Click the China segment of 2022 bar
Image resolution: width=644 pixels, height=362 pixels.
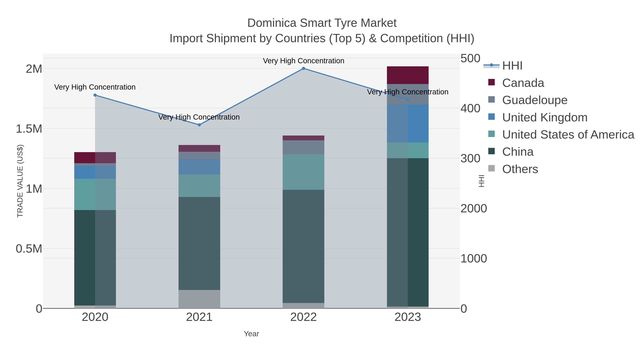[x=304, y=246]
